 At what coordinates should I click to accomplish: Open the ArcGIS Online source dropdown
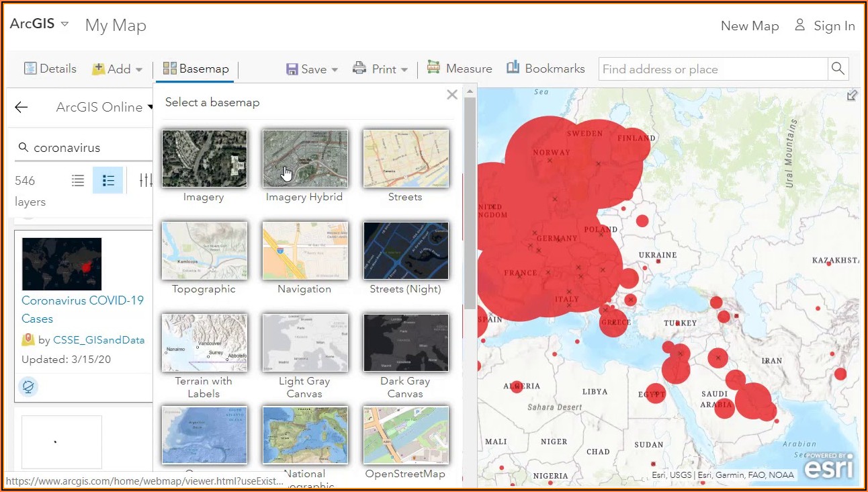pyautogui.click(x=104, y=107)
